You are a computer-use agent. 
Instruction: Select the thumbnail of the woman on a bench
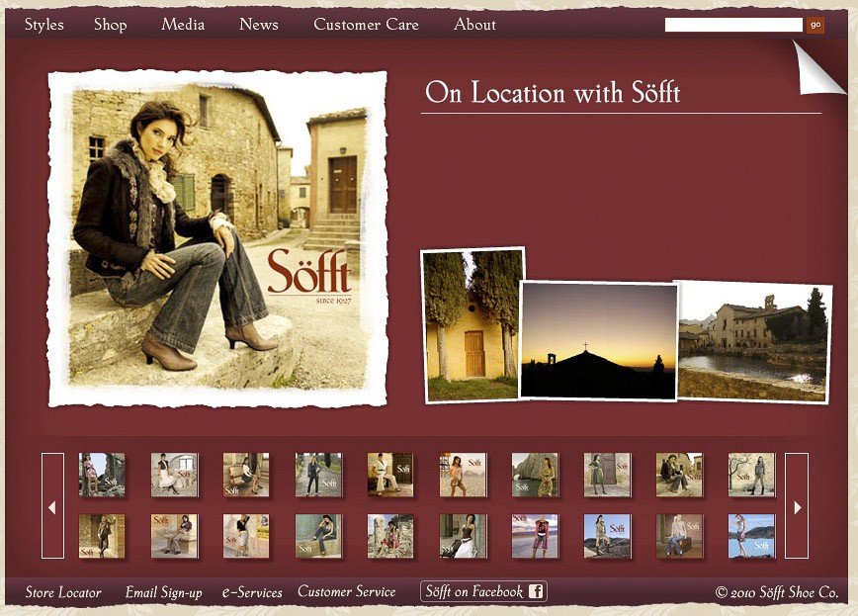[246, 475]
